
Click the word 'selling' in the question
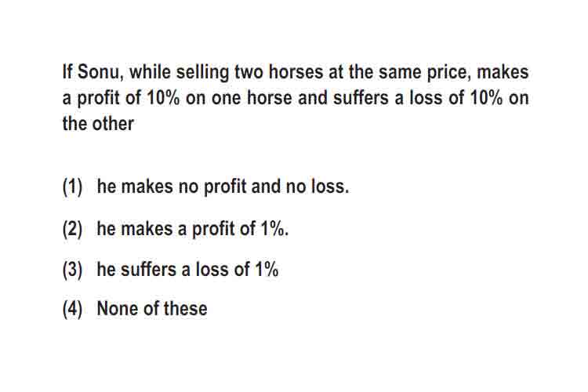click(x=202, y=72)
